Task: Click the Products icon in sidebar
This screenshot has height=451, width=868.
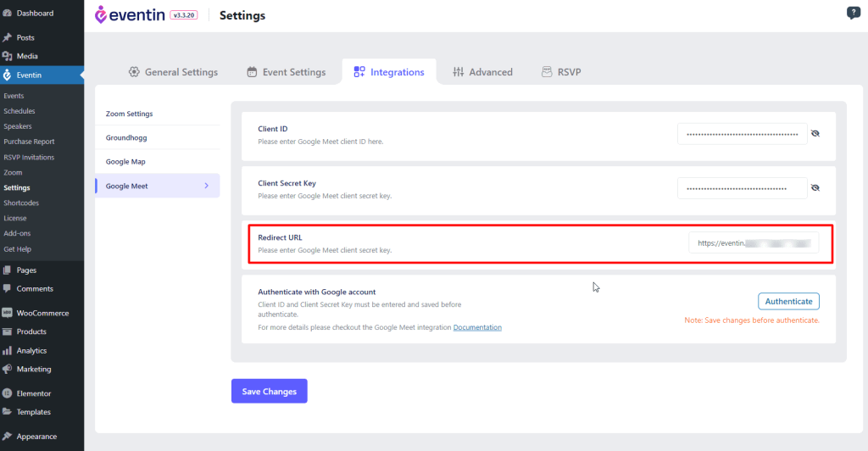Action: (7, 331)
